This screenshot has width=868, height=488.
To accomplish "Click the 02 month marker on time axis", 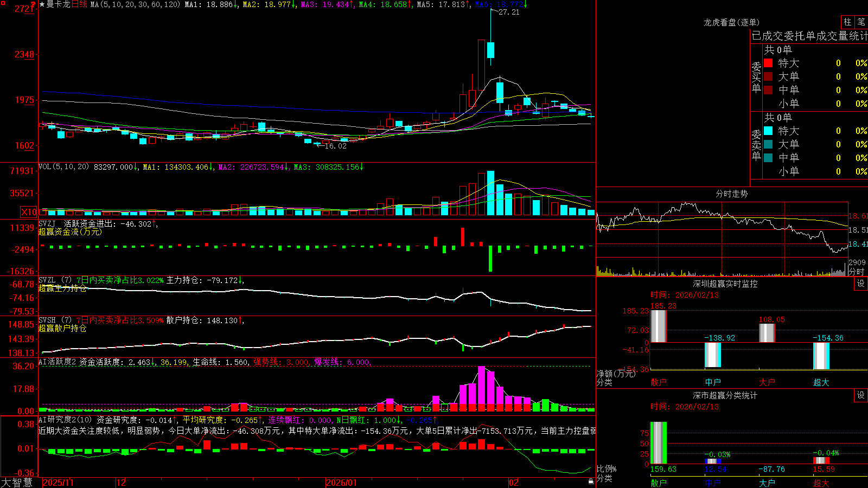I will click(514, 483).
